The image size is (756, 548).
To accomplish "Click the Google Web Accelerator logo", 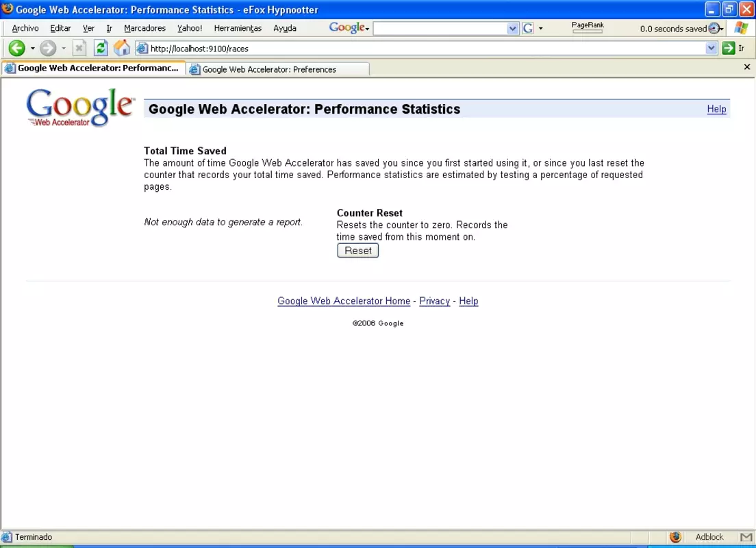I will click(x=80, y=108).
